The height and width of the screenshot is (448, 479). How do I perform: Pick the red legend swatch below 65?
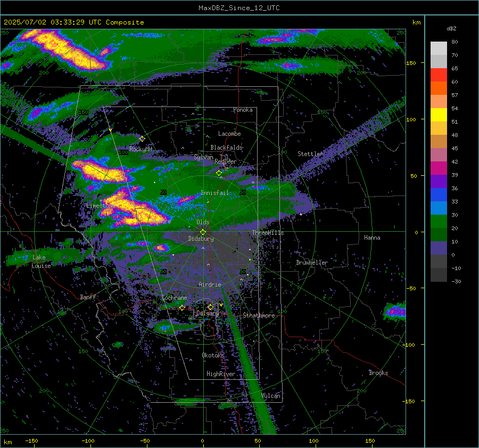(439, 75)
